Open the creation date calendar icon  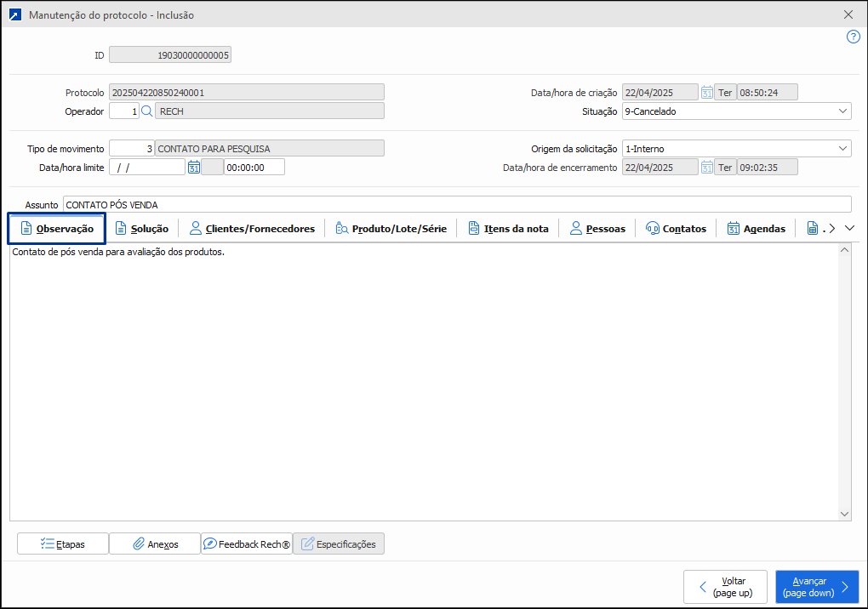[706, 93]
